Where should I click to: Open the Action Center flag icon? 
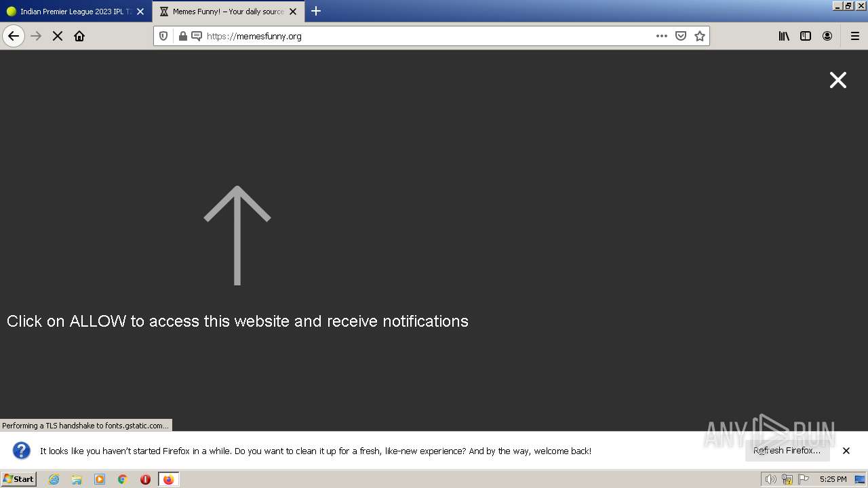(x=804, y=479)
